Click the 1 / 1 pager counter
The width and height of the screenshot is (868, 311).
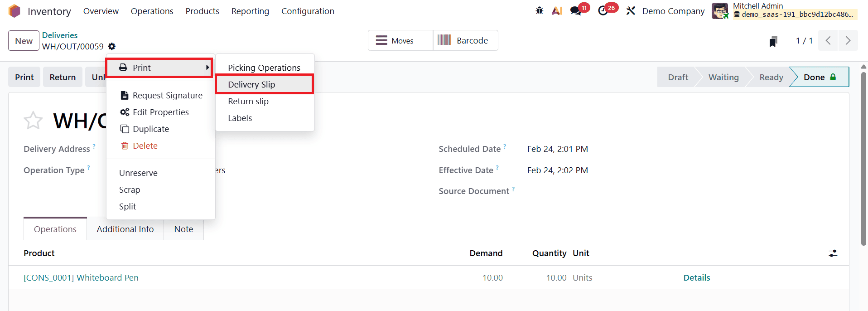point(804,41)
